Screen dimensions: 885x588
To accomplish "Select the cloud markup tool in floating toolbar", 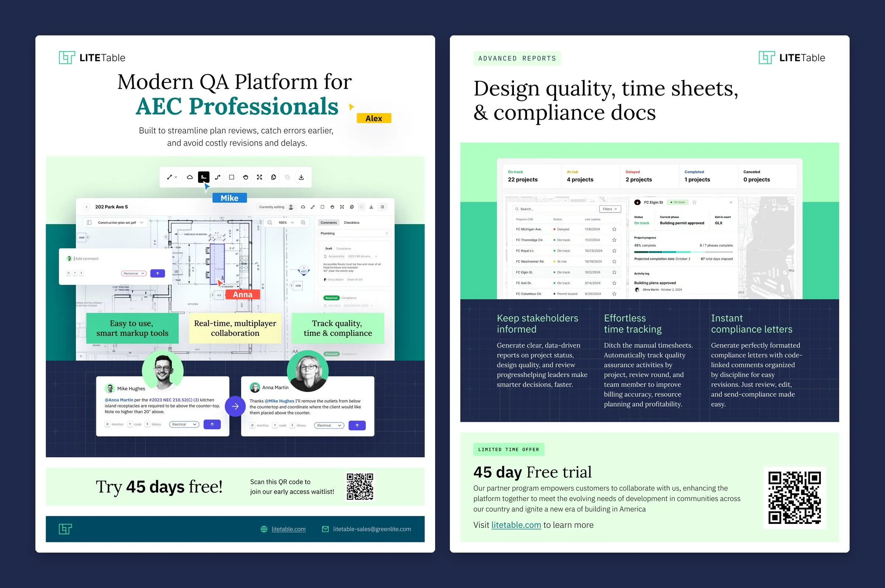I will 190,177.
